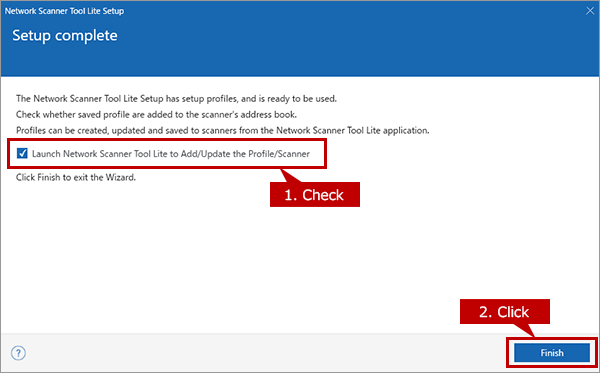Open help via the question mark icon
Viewport: 600px width, 373px height.
click(18, 353)
